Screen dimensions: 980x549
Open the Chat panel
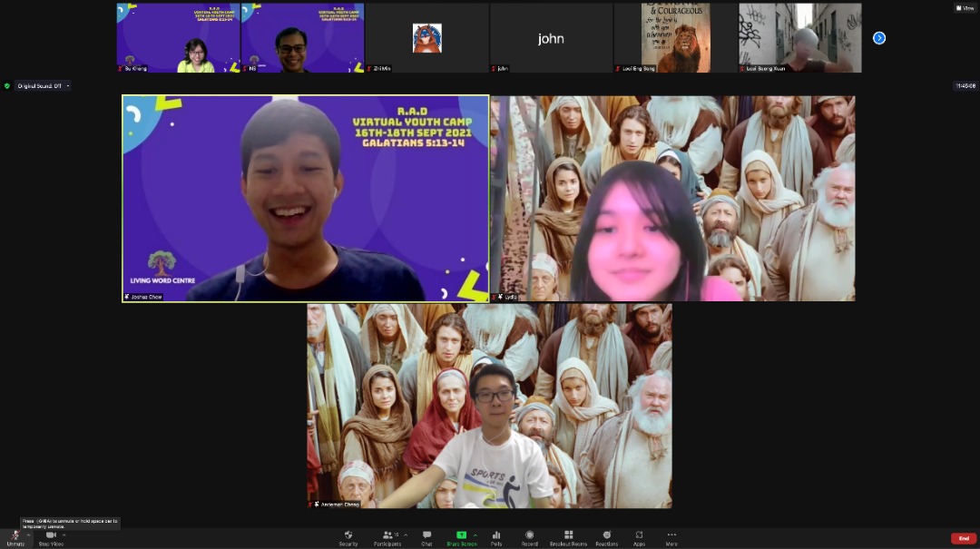click(426, 535)
